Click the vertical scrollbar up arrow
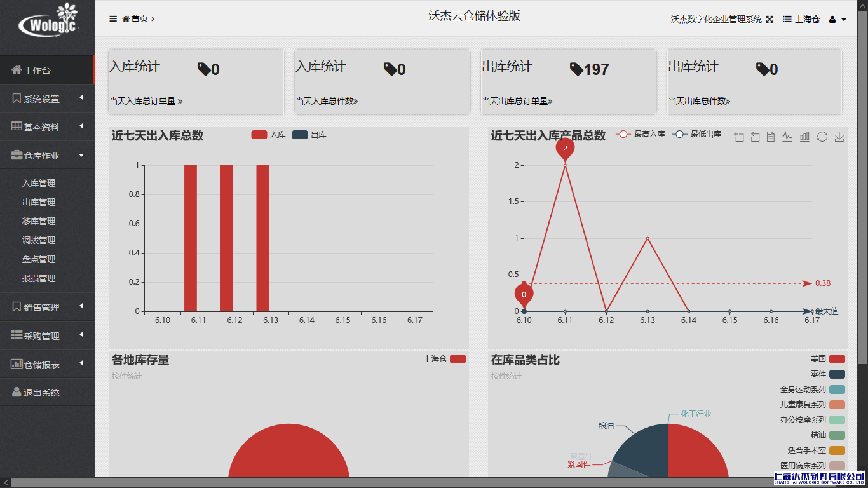This screenshot has width=868, height=488. [863, 4]
